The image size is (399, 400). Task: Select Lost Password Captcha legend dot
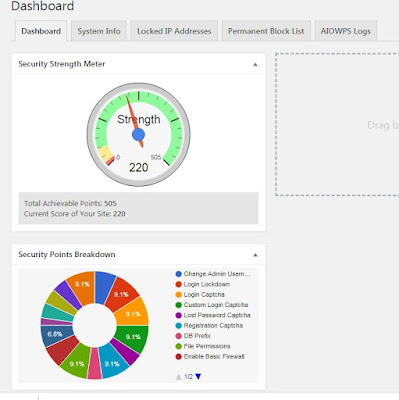point(179,315)
